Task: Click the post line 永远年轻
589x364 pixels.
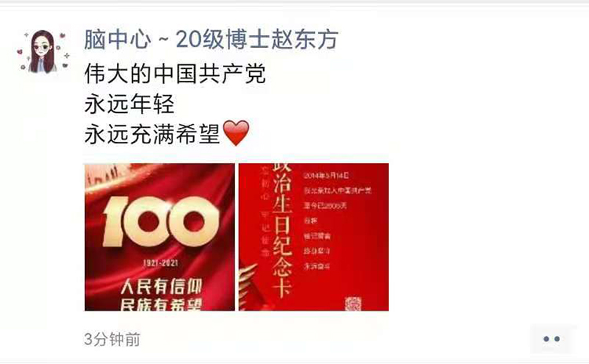Action: pyautogui.click(x=130, y=104)
